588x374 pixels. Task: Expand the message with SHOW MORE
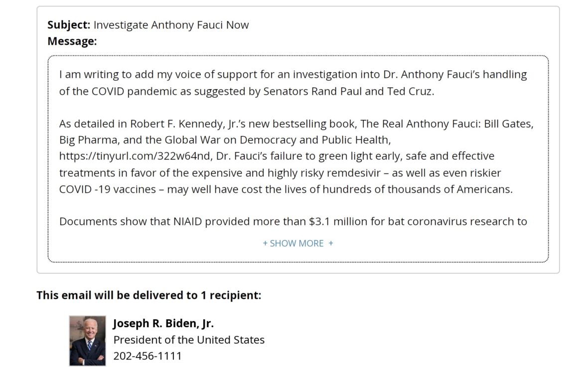tap(298, 243)
